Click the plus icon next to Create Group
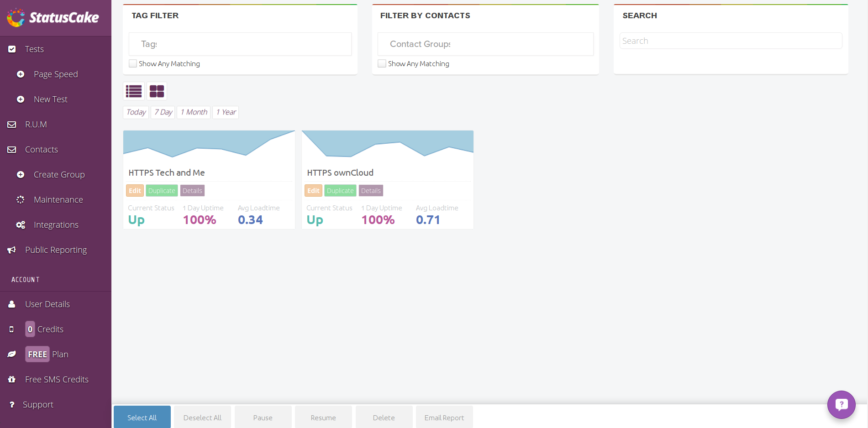 21,174
